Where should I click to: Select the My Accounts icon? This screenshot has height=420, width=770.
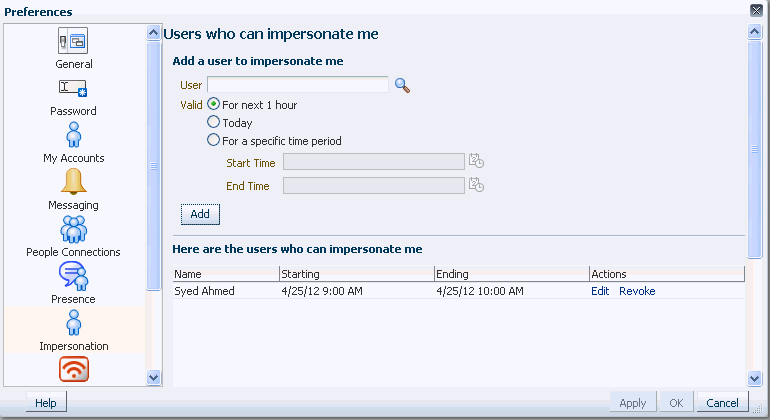pos(74,135)
